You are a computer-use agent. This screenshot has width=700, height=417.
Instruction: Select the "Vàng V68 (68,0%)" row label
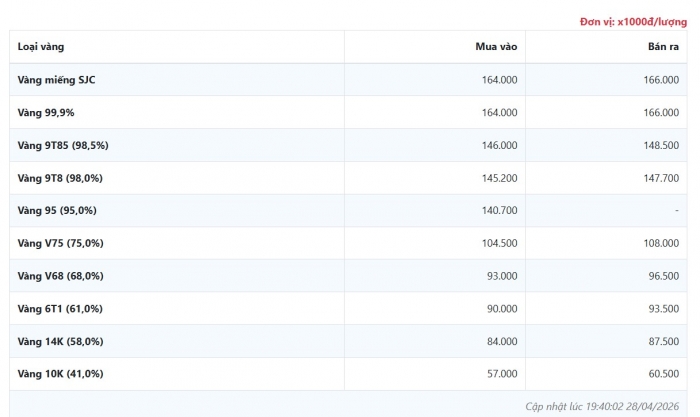60,276
